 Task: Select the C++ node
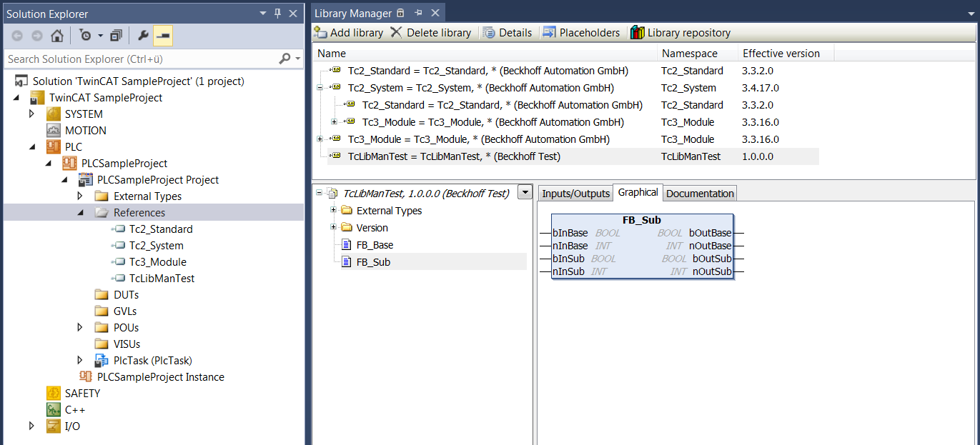74,410
